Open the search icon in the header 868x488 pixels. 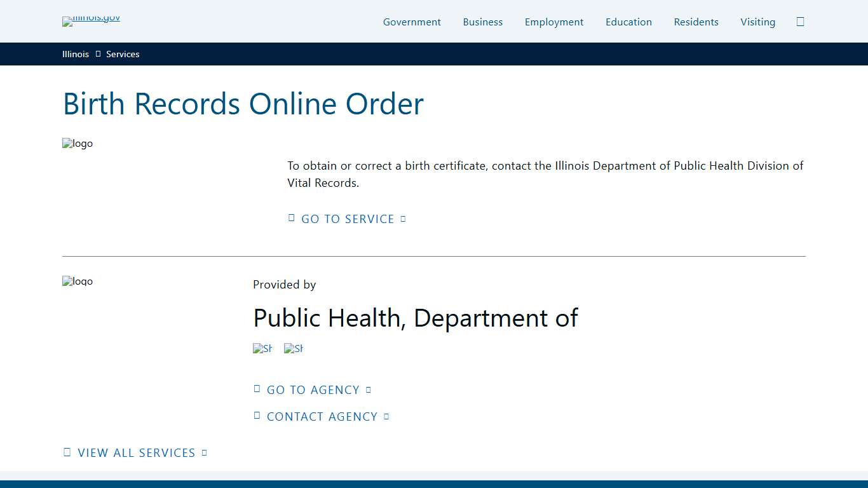pyautogui.click(x=800, y=21)
